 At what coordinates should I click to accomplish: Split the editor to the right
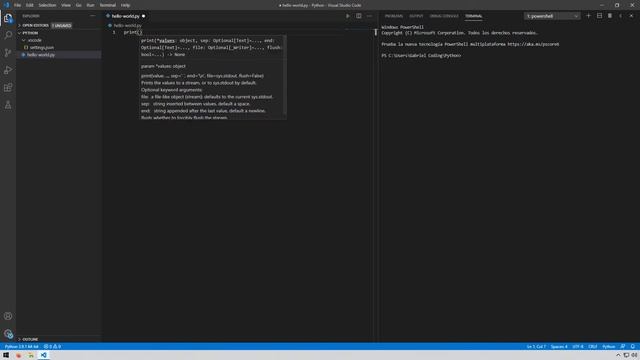358,16
